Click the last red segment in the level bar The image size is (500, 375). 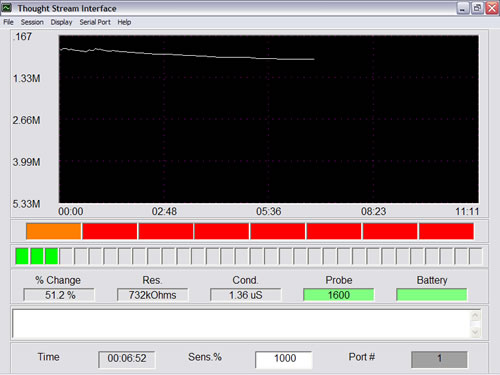pyautogui.click(x=446, y=231)
